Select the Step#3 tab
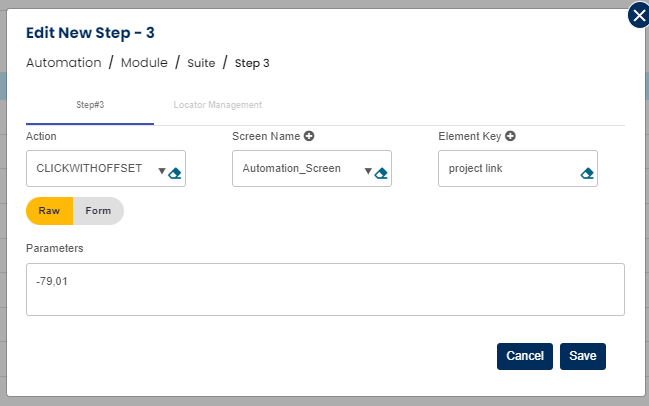Screen dimensions: 649x406 pyautogui.click(x=90, y=104)
